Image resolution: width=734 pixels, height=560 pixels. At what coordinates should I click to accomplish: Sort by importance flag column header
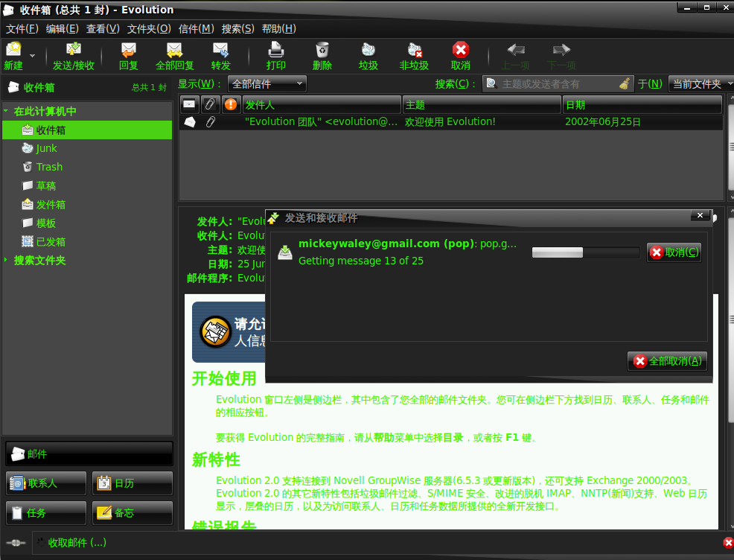[x=231, y=104]
